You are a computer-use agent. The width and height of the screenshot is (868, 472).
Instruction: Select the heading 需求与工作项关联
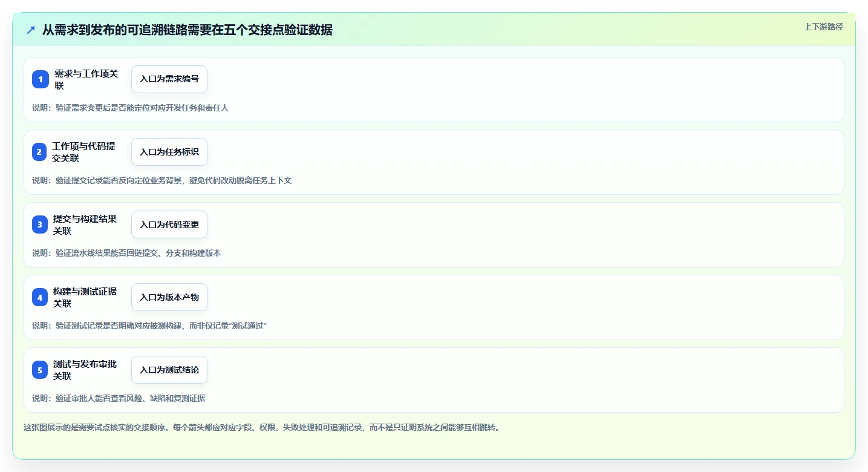86,79
